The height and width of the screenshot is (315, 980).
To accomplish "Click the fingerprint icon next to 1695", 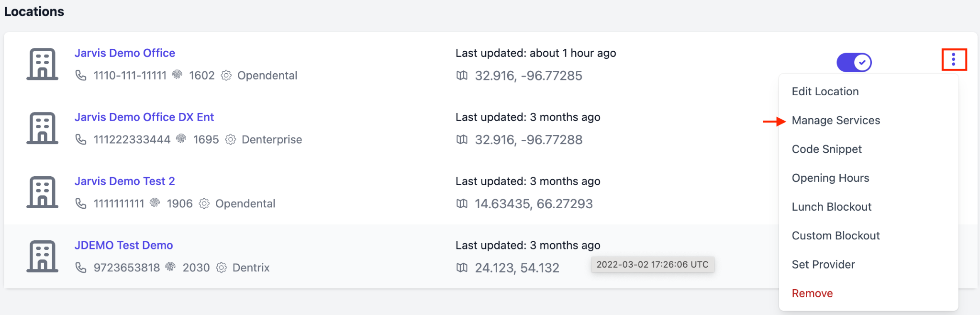I will (181, 139).
